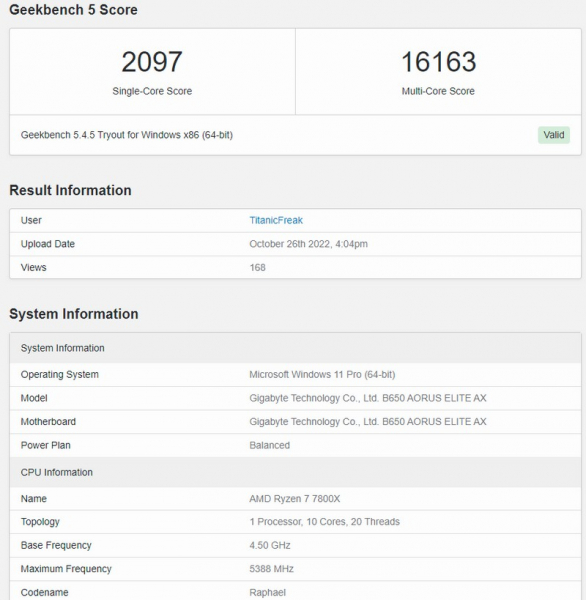Viewport: 586px width, 600px height.
Task: Click the Result Information heading
Action: [70, 190]
